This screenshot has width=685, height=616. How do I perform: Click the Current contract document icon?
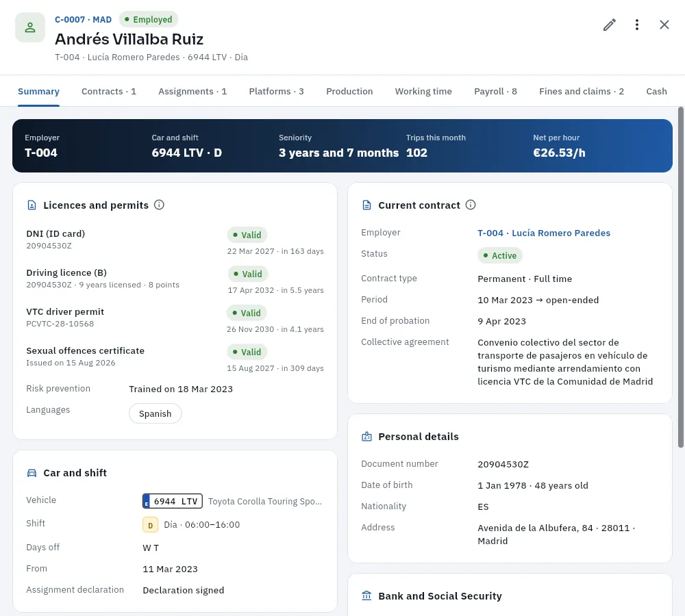pyautogui.click(x=367, y=205)
